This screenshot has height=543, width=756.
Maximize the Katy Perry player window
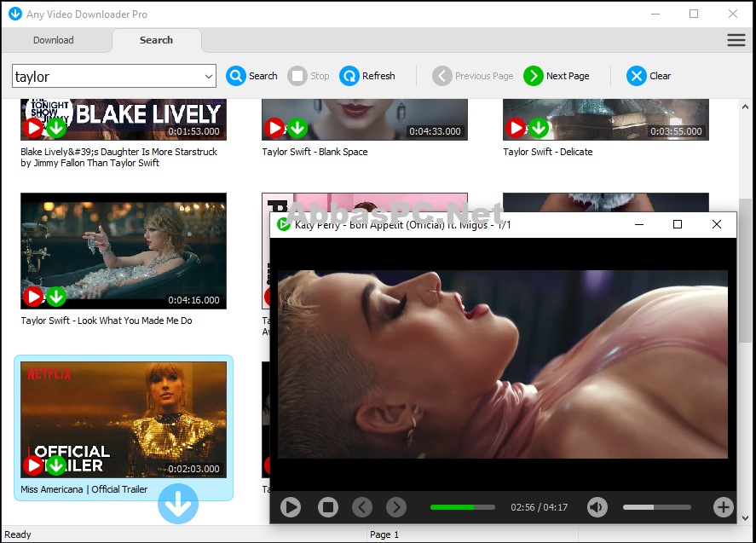pyautogui.click(x=678, y=224)
